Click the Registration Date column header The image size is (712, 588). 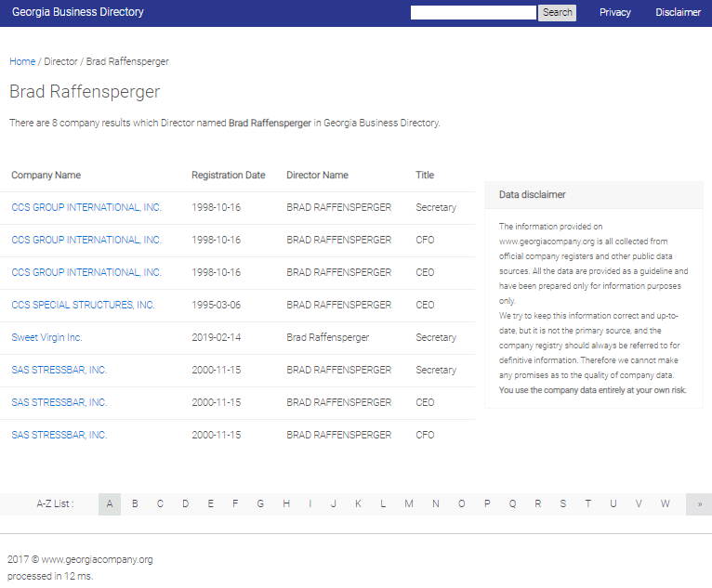pos(229,176)
